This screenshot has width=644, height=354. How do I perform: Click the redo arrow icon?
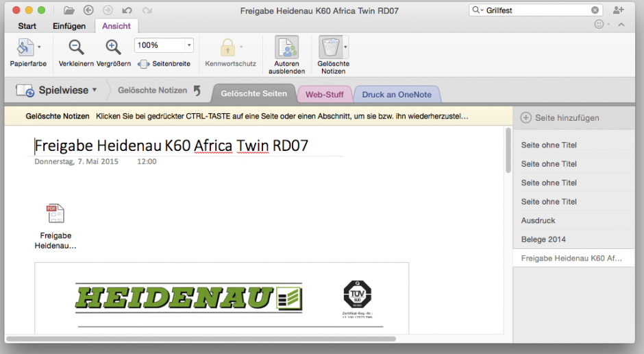click(x=147, y=11)
